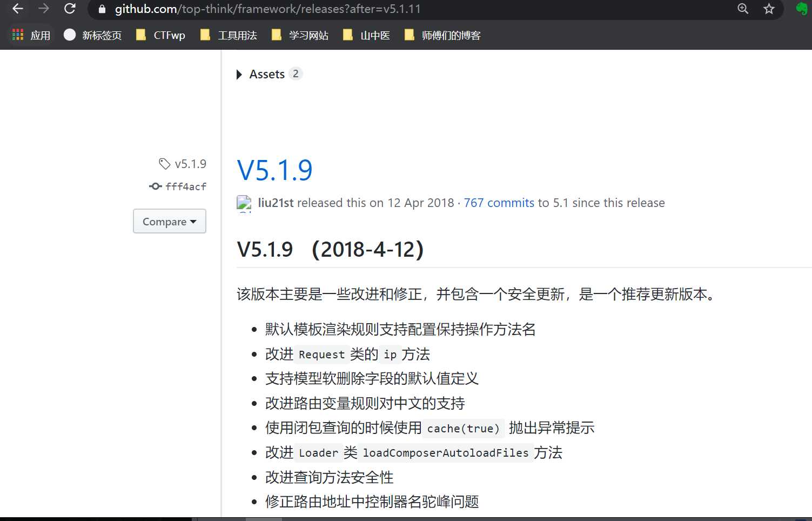Click the v5.1.9 tag icon
The image size is (812, 521).
164,164
